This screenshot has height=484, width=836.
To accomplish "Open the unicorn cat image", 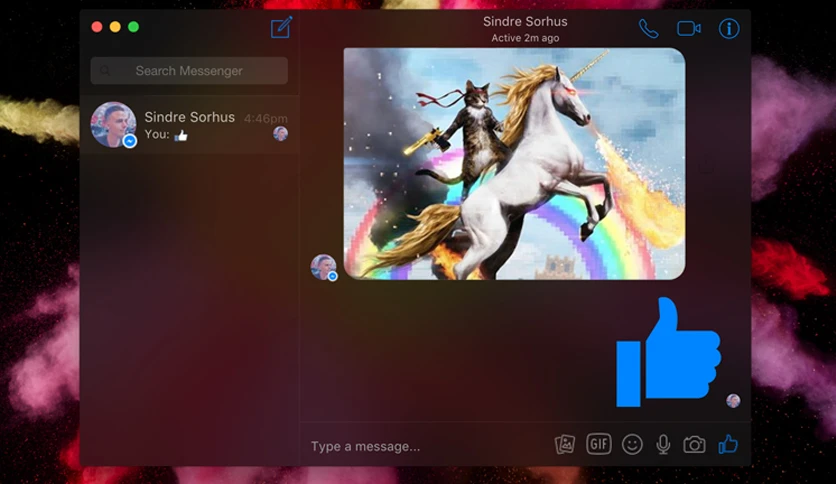I will point(515,164).
